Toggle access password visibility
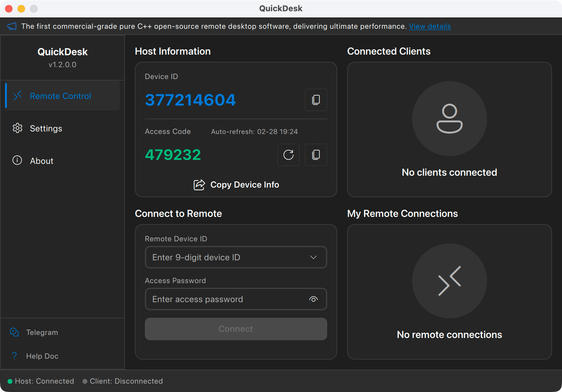 click(313, 299)
